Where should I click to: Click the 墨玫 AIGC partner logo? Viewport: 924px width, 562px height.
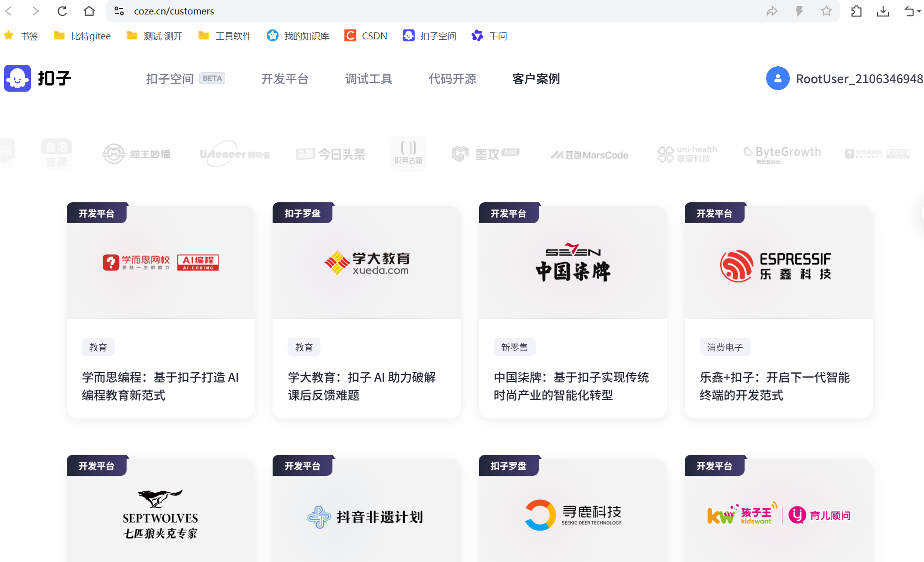485,154
